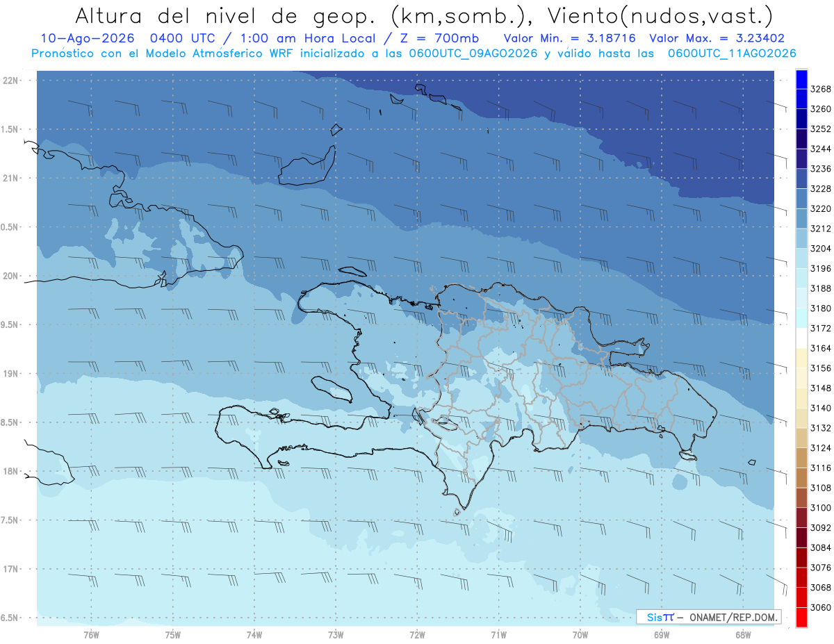Click the '73W' longitude axis label
The height and width of the screenshot is (644, 834).
tap(336, 634)
